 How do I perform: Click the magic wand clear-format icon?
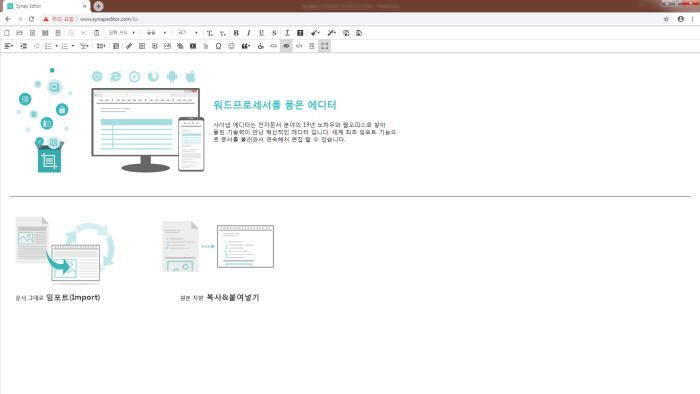click(331, 33)
